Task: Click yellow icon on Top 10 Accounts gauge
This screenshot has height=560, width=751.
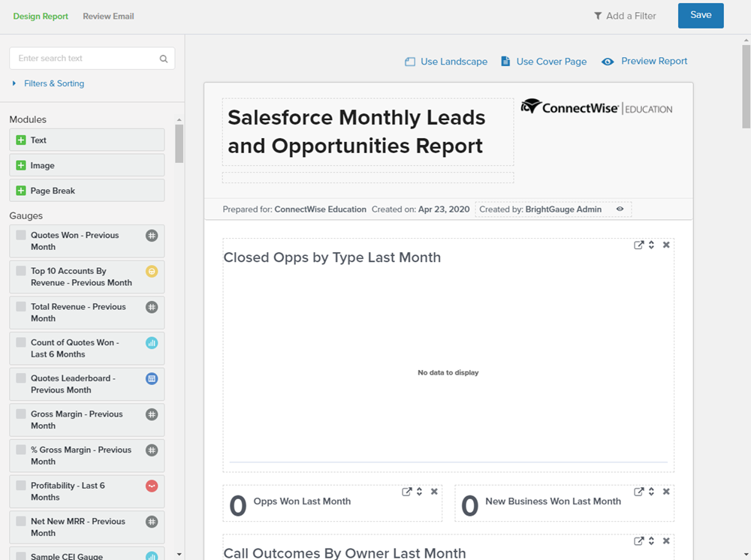Action: tap(152, 272)
